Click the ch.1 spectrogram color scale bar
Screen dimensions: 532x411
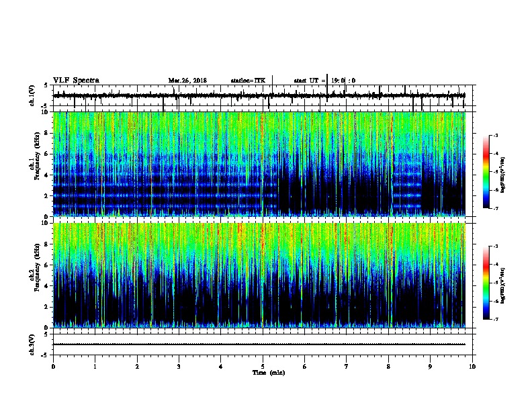click(486, 172)
